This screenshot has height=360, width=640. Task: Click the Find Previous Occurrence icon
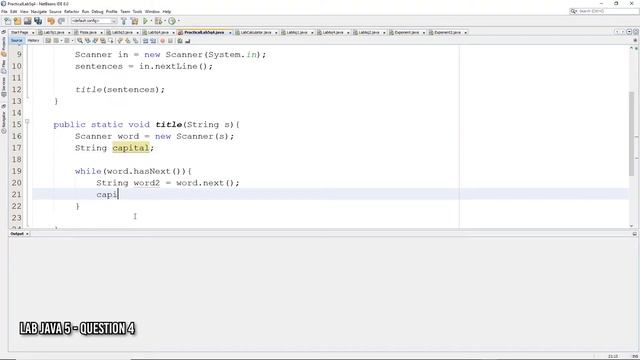(87, 41)
